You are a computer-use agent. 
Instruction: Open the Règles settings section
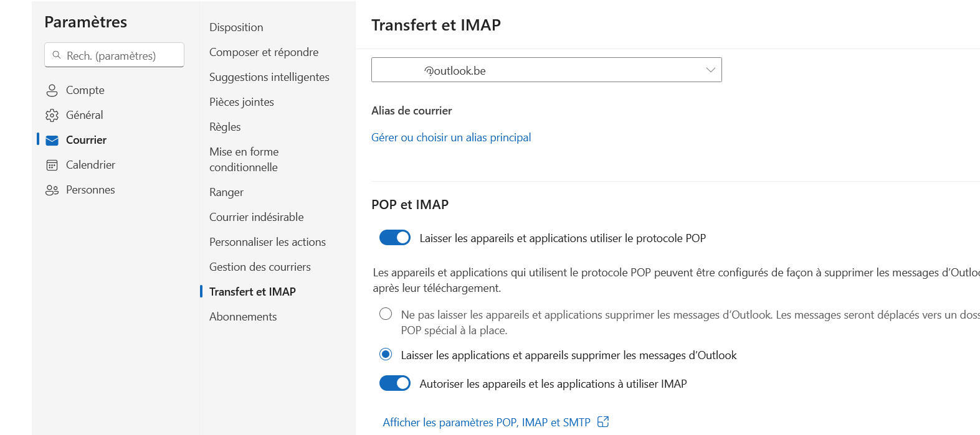tap(225, 127)
